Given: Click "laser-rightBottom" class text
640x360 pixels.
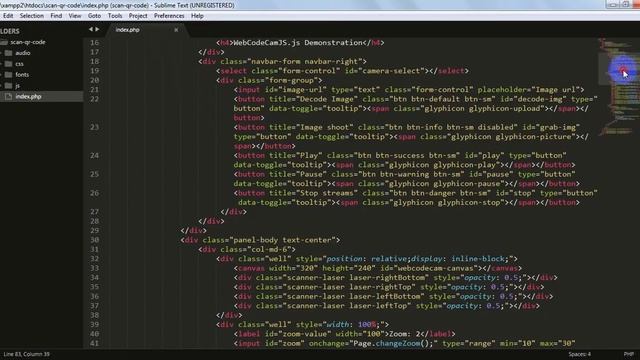Looking at the screenshot, I should click(387, 278).
